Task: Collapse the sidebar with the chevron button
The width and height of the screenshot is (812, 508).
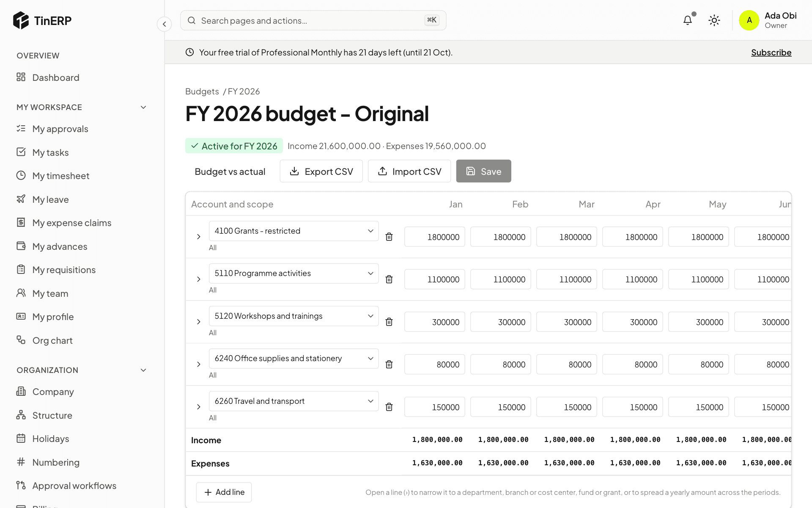Action: (x=164, y=24)
